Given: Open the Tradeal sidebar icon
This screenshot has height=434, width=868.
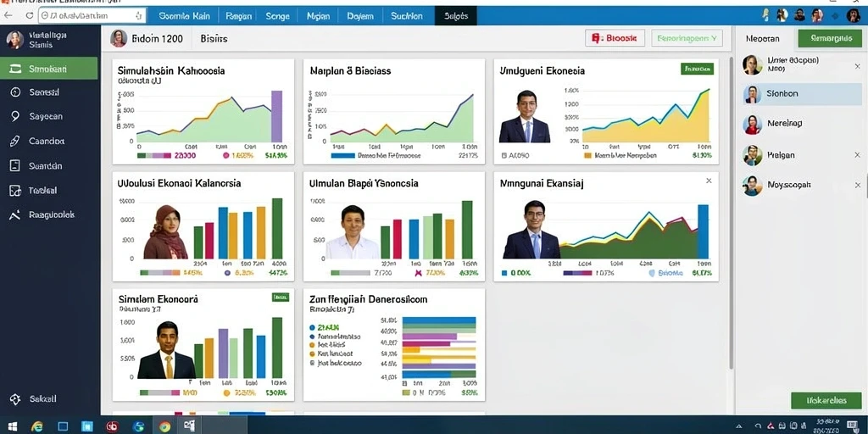Looking at the screenshot, I should tap(15, 191).
